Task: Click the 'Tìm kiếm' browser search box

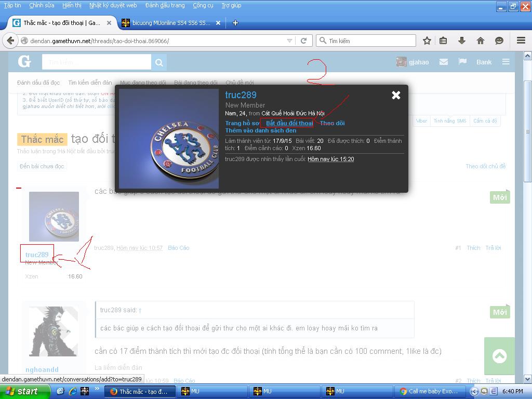Action: 366,41
